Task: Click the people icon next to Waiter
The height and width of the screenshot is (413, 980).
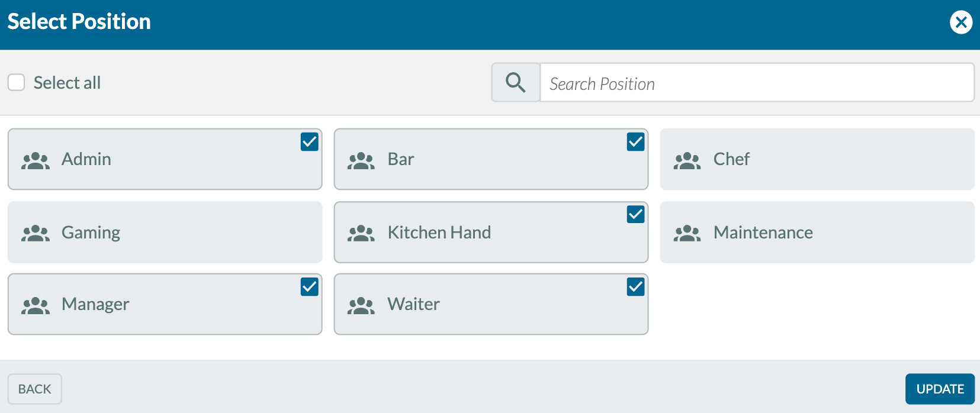Action: 361,305
